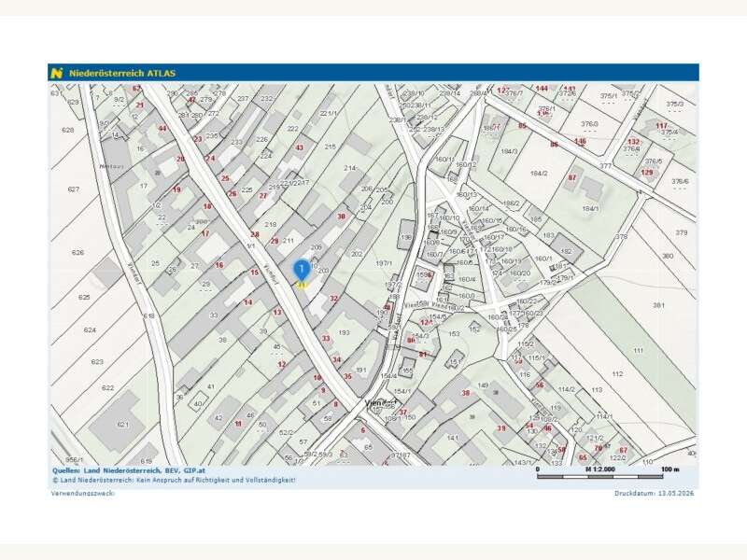Click red house number 129

point(647,172)
